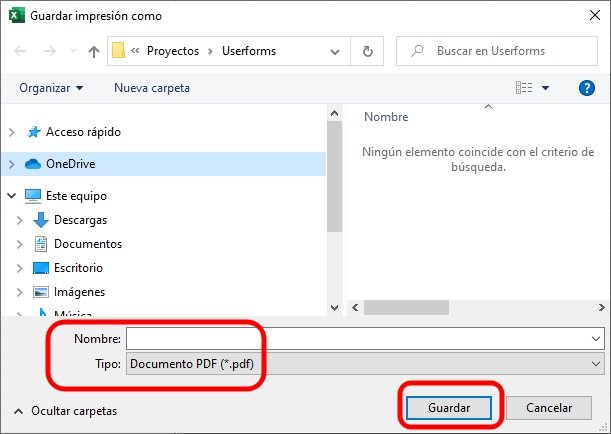This screenshot has width=611, height=434.
Task: Click file list horizontal scroll right arrow
Action: tap(601, 307)
